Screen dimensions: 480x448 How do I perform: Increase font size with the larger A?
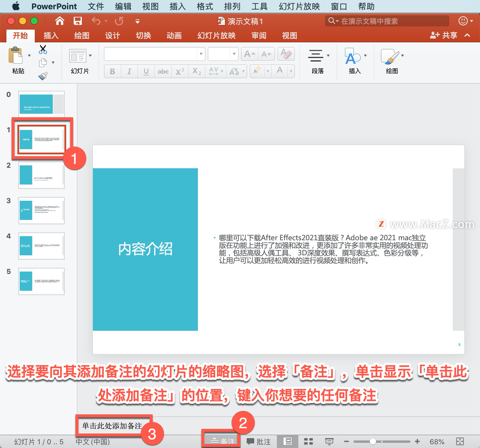tap(249, 54)
